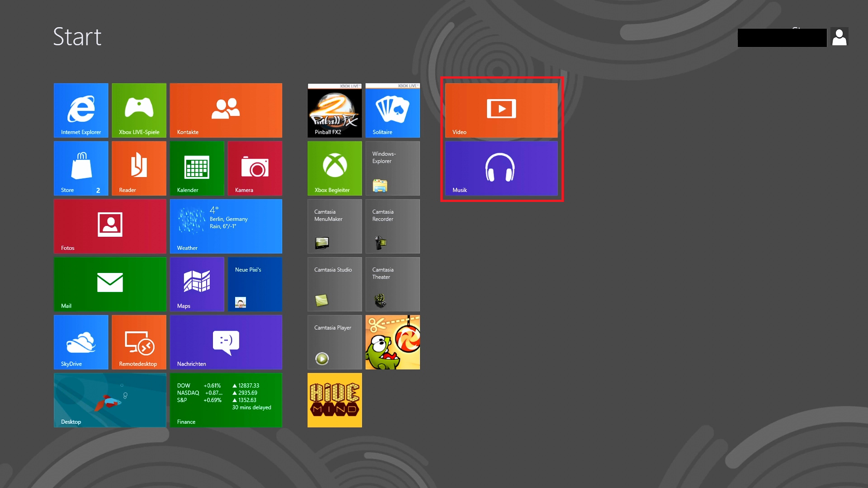Image resolution: width=868 pixels, height=488 pixels.
Task: Launch the Solitaire tile
Action: point(392,110)
